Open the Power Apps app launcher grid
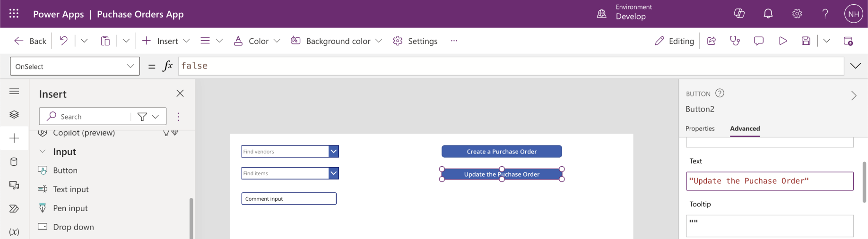 pos(14,14)
